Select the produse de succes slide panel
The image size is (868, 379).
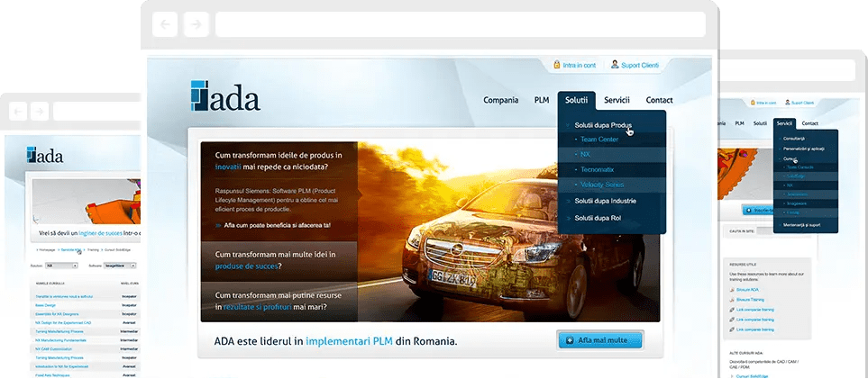(279, 260)
